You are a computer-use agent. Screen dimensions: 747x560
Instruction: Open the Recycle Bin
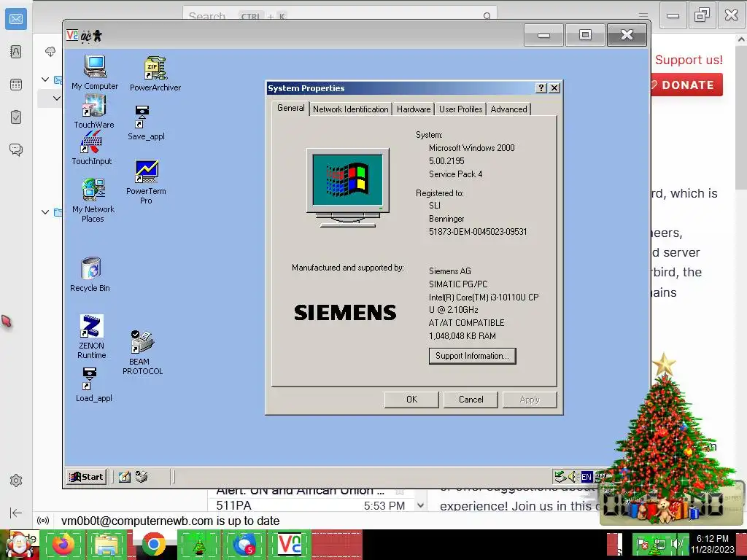tap(90, 274)
